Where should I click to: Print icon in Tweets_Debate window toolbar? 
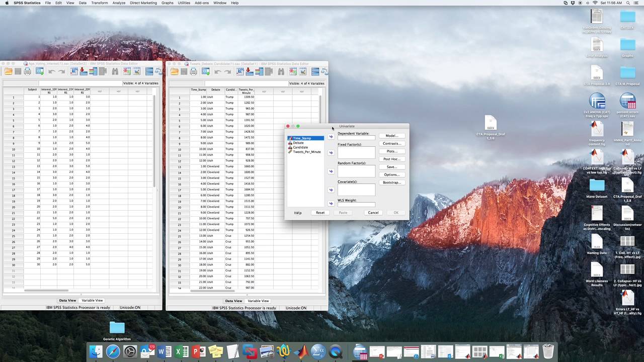tap(194, 71)
